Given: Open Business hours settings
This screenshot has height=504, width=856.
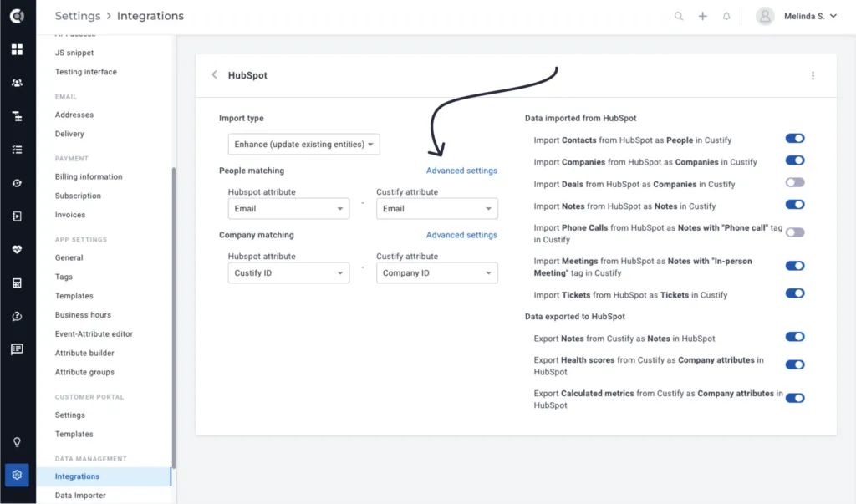Looking at the screenshot, I should (x=83, y=315).
